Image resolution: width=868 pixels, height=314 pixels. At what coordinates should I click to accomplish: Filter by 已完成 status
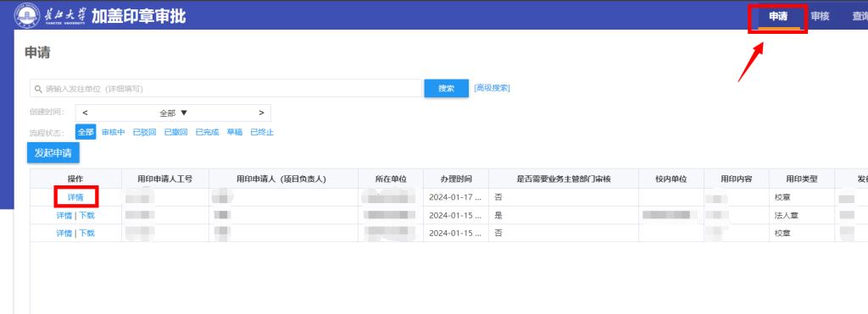pyautogui.click(x=207, y=132)
